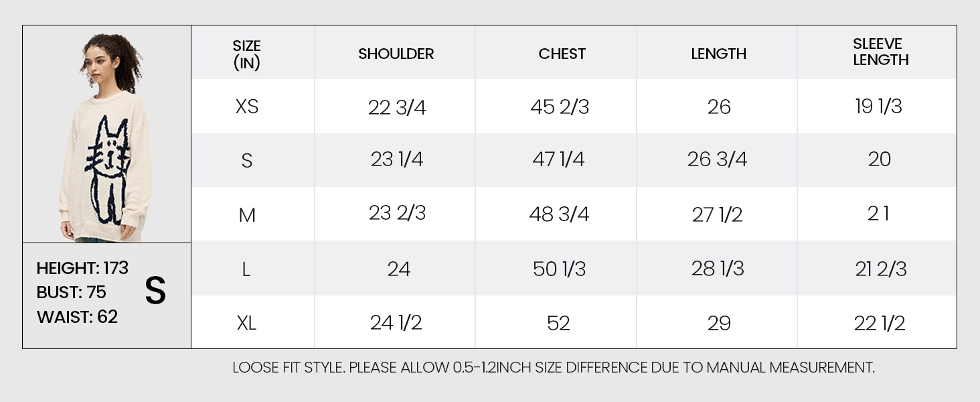Screen dimensions: 980x402
Task: Click the XL chest value 52
Action: click(x=558, y=323)
